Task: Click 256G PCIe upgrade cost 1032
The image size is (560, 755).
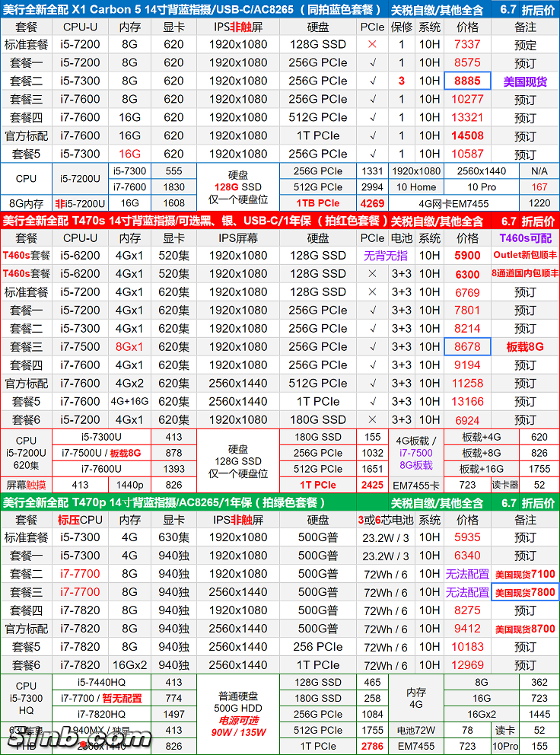Action: coord(372,453)
